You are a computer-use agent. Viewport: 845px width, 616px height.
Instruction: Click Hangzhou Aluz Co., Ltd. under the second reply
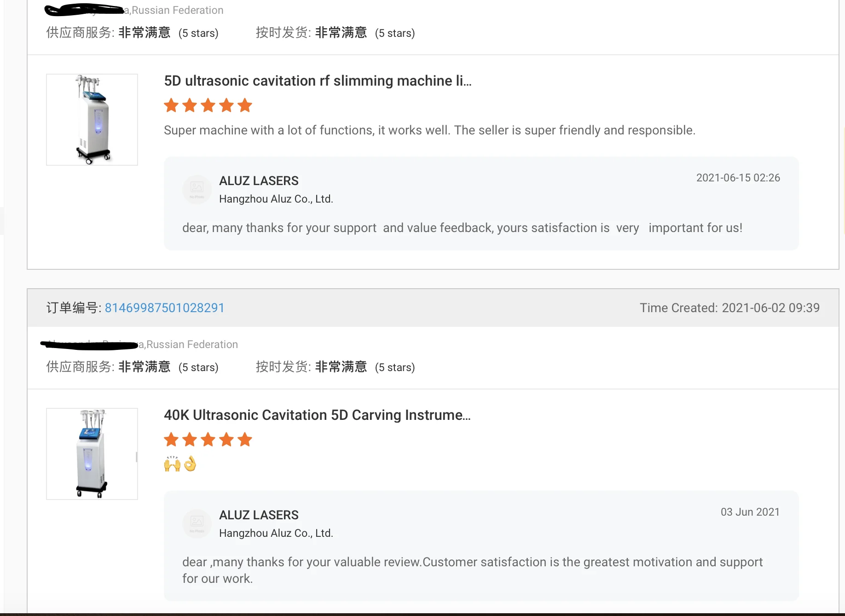pos(276,533)
